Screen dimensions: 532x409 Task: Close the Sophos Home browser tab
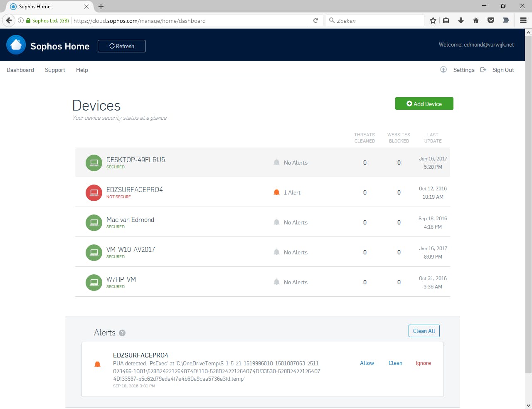click(x=86, y=7)
